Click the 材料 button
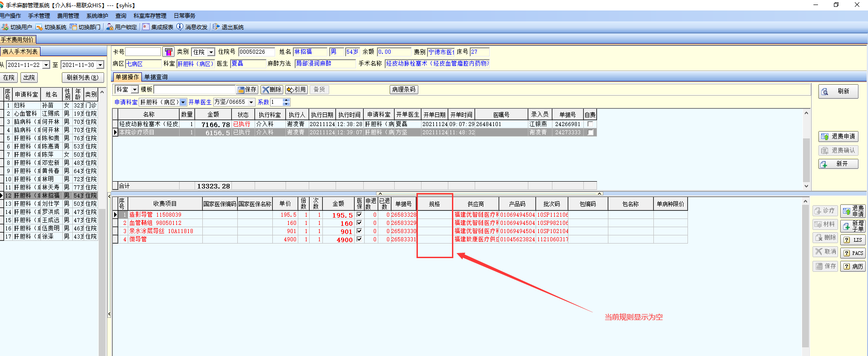The height and width of the screenshot is (356, 868). point(825,224)
